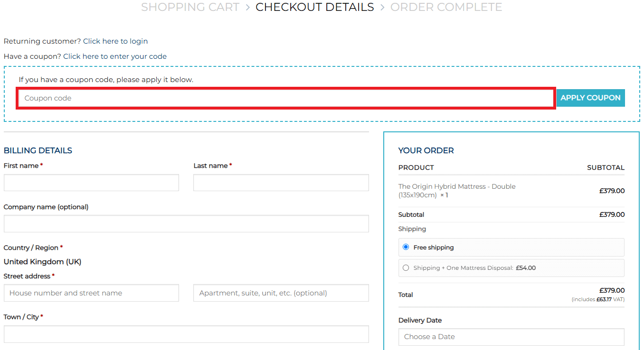Click the '(includes £63.17 VAT)' note
Screen dimensions: 644x350
tap(598, 300)
